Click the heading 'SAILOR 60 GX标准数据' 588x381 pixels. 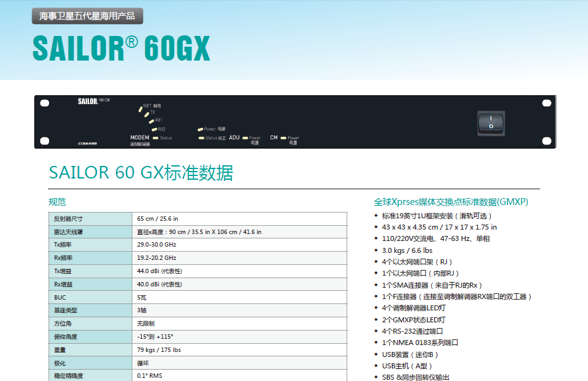(x=141, y=173)
